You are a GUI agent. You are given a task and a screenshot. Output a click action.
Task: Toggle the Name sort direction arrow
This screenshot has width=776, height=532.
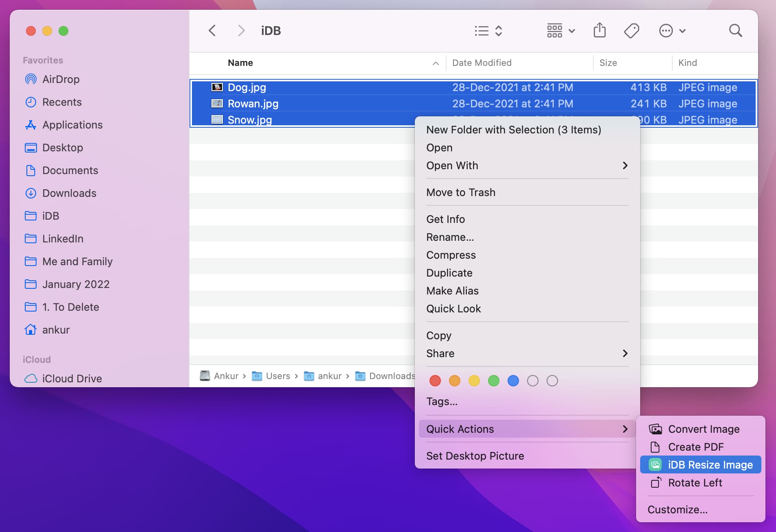point(436,63)
